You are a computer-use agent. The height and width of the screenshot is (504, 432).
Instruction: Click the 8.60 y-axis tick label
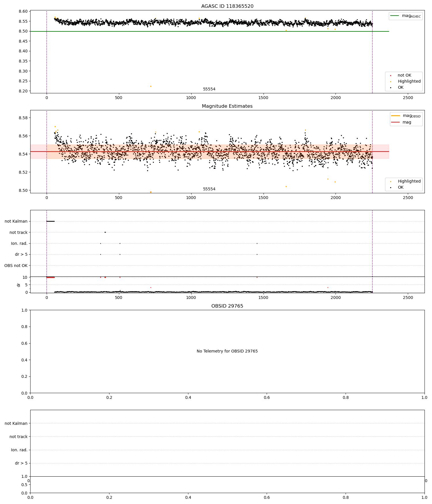(23, 12)
